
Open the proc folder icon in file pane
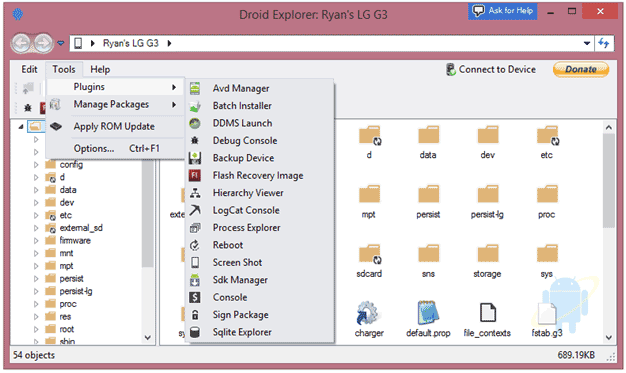547,194
